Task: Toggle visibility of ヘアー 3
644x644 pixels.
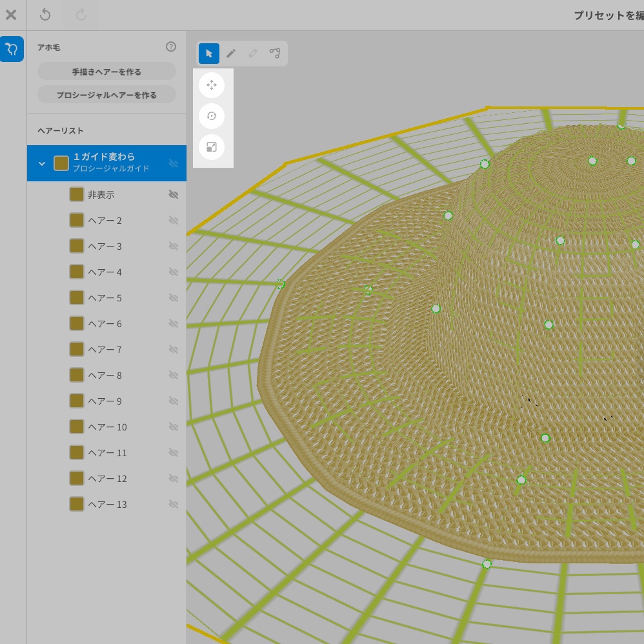Action: (174, 246)
